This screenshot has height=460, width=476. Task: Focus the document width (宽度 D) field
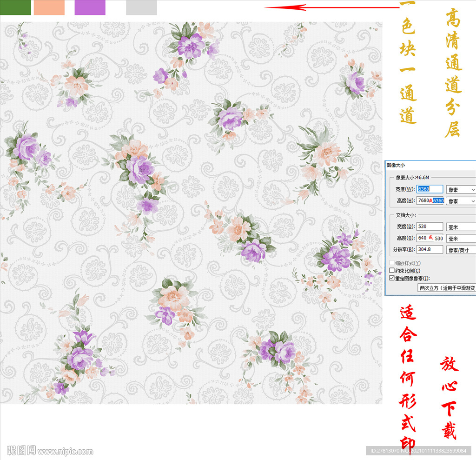[x=430, y=227]
